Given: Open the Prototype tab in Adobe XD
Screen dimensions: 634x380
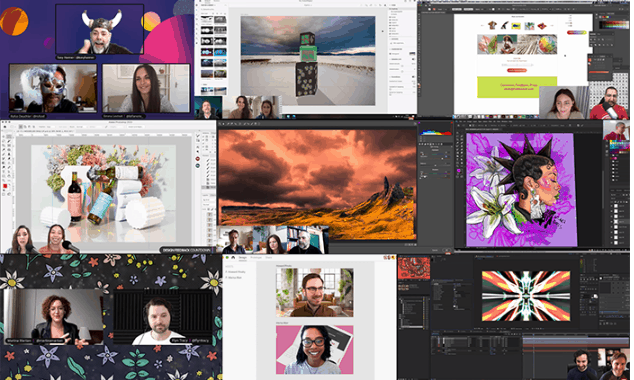Looking at the screenshot, I should [256, 258].
